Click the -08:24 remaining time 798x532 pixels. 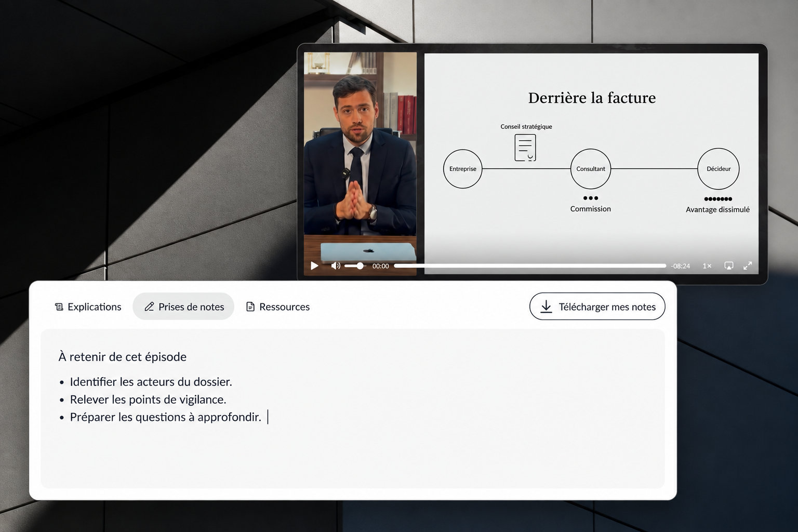coord(681,266)
